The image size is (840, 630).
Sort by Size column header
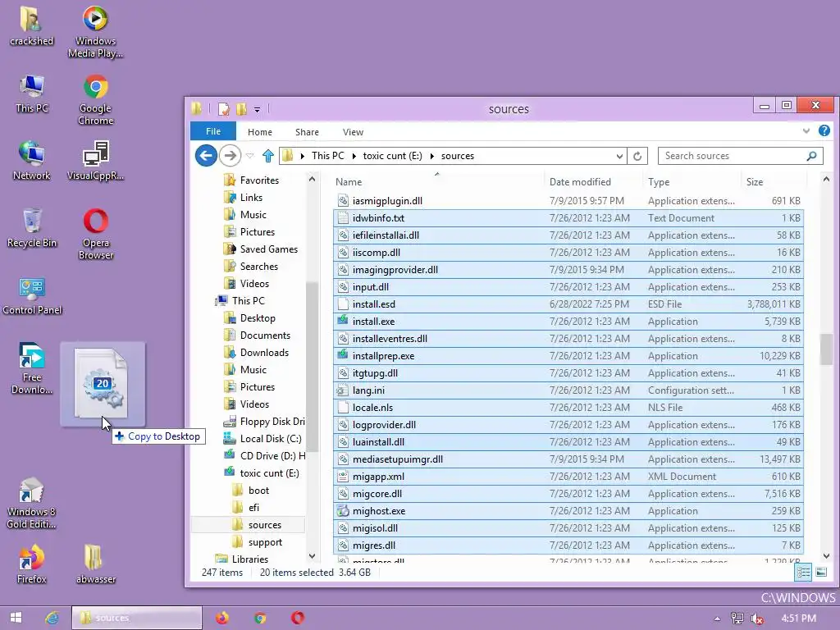(774, 181)
